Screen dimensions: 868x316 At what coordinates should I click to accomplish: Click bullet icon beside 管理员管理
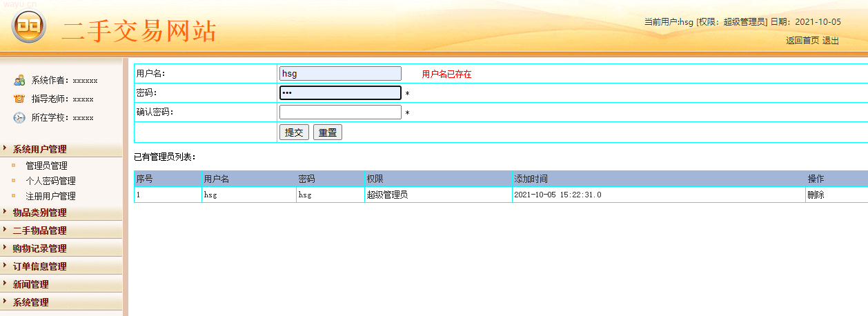13,166
